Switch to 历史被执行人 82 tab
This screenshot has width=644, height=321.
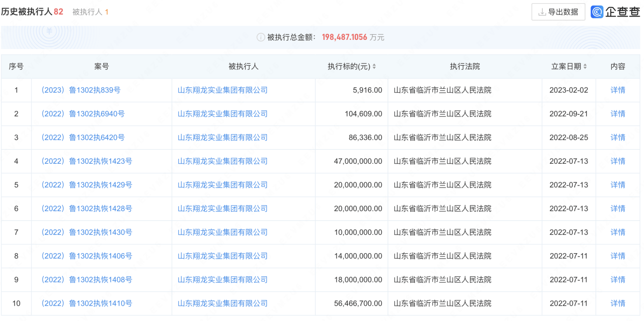[x=32, y=12]
